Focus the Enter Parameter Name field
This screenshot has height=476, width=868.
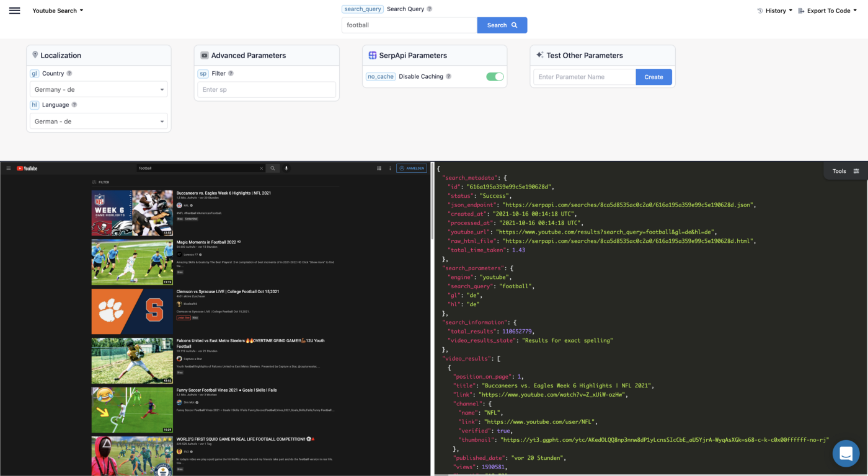coord(585,77)
